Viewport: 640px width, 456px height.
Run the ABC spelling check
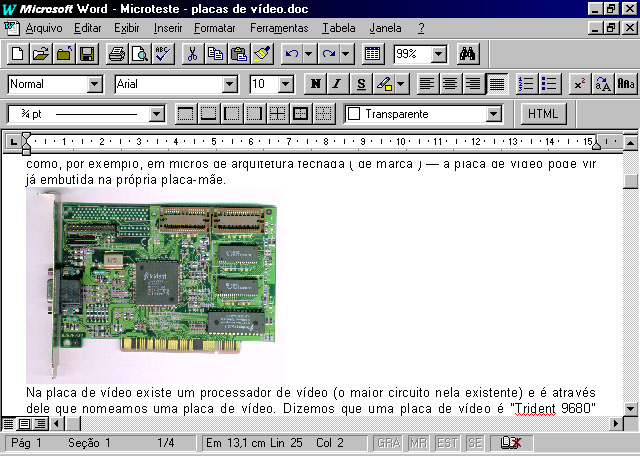(163, 54)
